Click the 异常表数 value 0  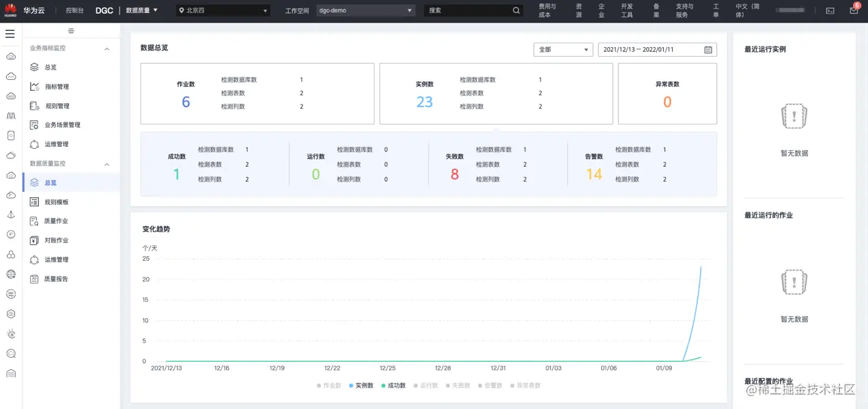coord(667,102)
